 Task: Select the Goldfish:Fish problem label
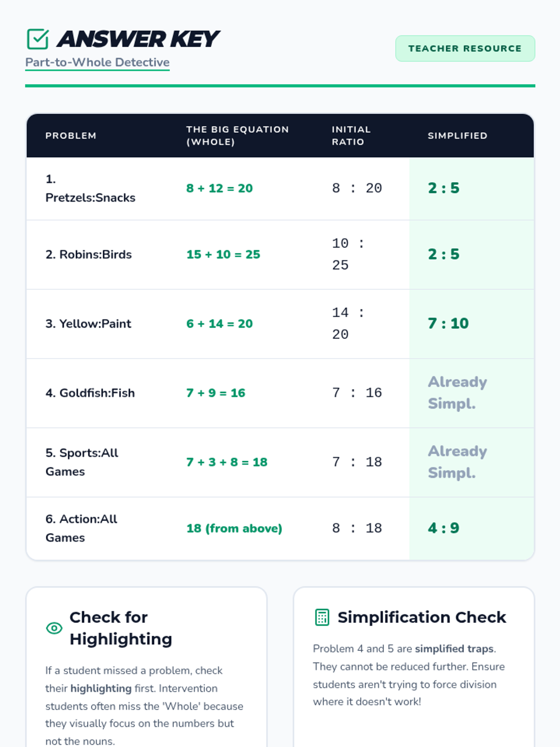point(90,393)
